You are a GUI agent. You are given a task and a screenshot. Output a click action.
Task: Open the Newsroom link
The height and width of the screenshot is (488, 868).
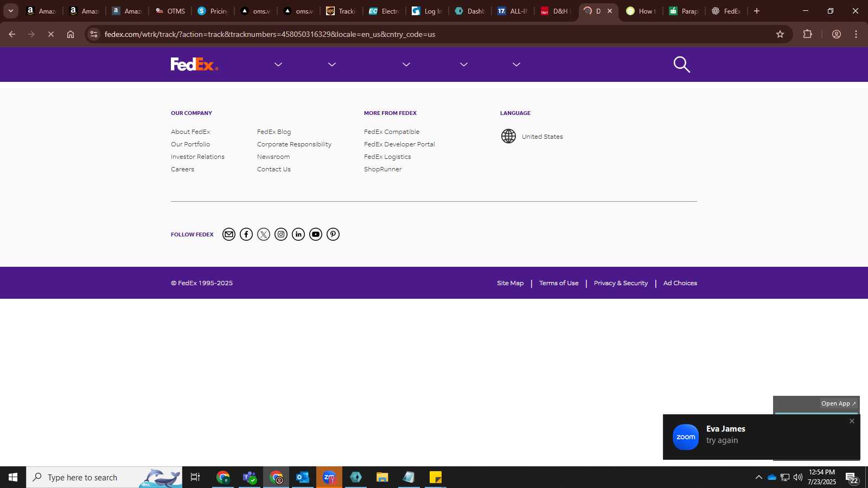pos(273,157)
